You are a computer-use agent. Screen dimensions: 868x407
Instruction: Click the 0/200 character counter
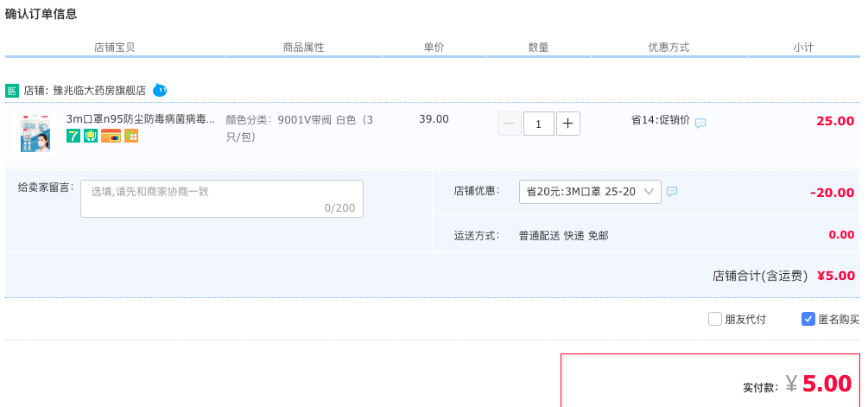click(340, 208)
